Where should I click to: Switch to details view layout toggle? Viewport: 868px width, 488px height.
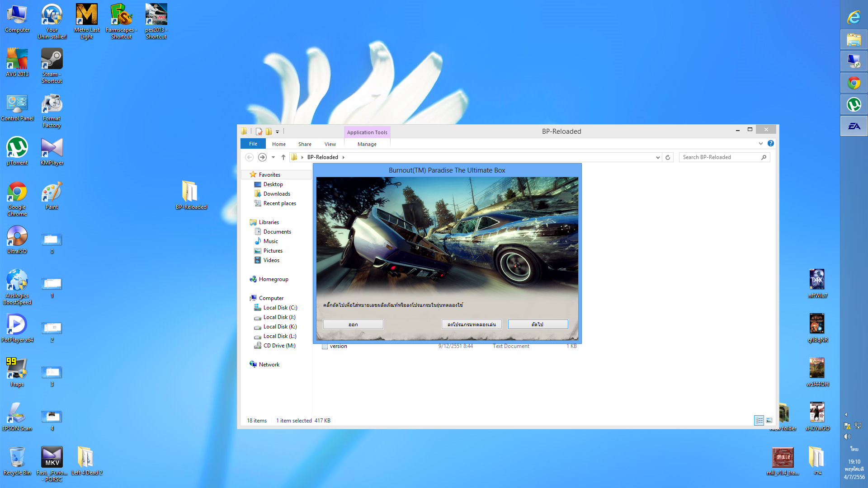click(759, 420)
